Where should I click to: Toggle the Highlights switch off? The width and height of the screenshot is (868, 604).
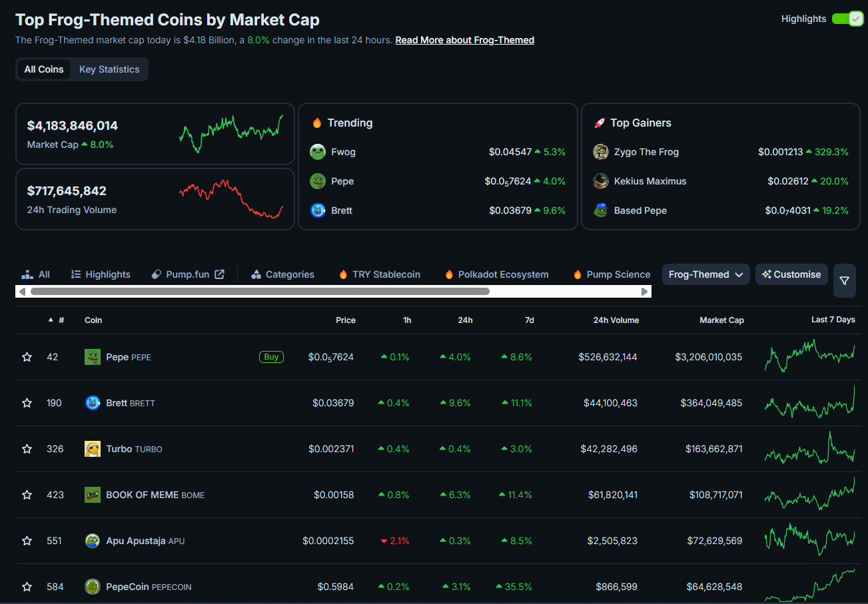847,19
